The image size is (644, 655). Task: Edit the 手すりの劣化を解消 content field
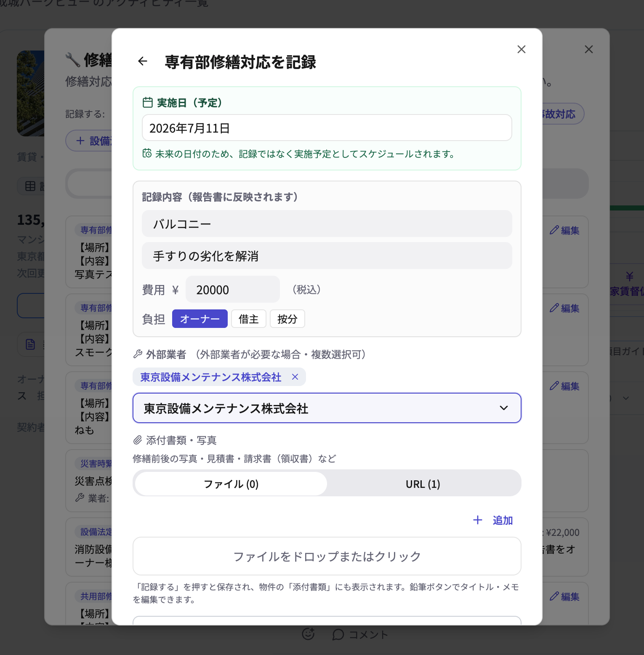(x=327, y=256)
